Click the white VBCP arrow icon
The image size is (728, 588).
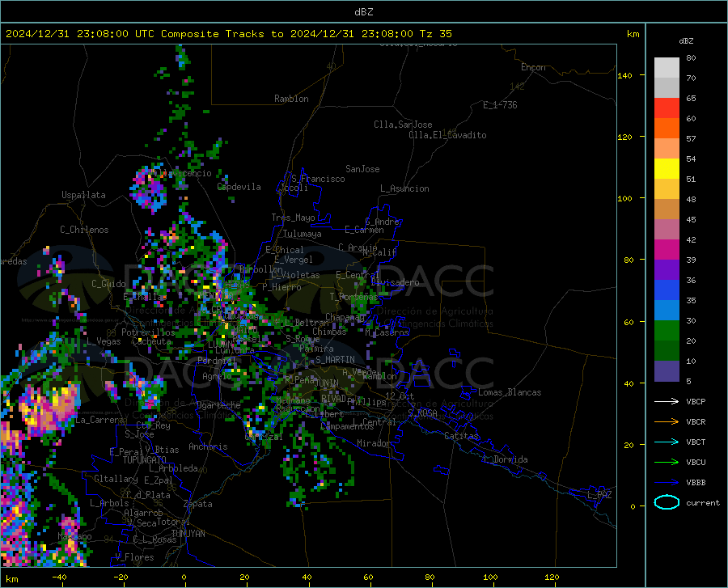click(667, 401)
